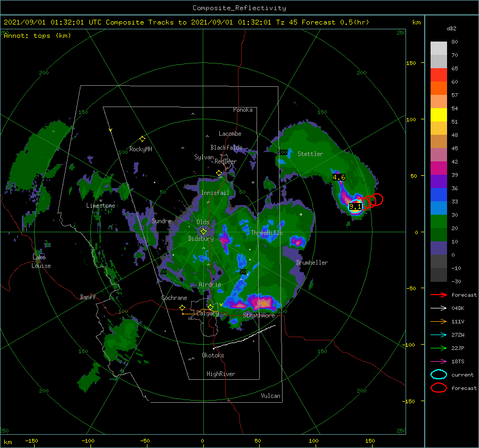
Task: Click the 0 dBZ purple color swatch
Action: click(x=439, y=248)
